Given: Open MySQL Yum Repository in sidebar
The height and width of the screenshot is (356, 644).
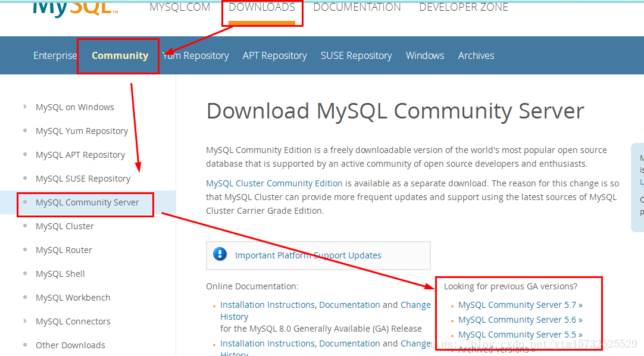Looking at the screenshot, I should 82,131.
